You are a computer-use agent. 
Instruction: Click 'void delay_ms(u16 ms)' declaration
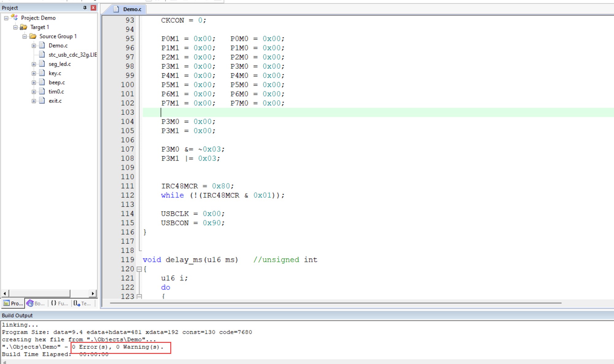pyautogui.click(x=190, y=260)
